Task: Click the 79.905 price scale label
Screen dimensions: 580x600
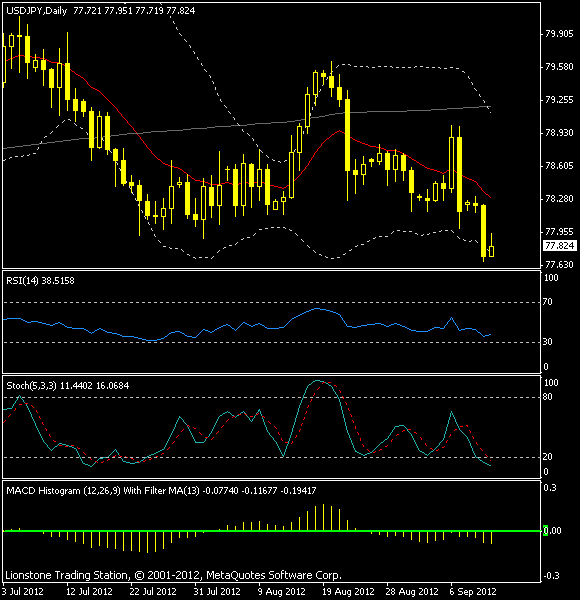Action: point(559,34)
